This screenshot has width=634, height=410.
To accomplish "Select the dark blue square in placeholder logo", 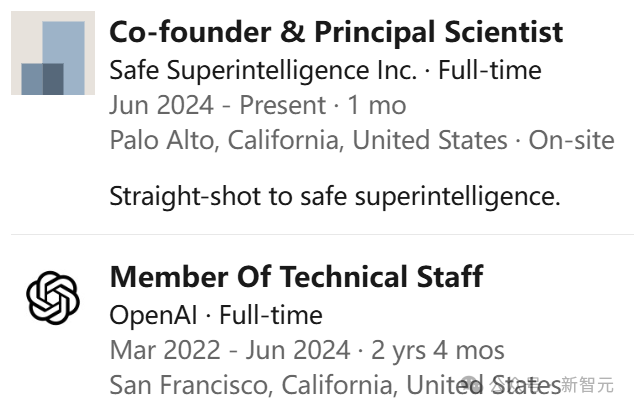I will click(x=53, y=79).
